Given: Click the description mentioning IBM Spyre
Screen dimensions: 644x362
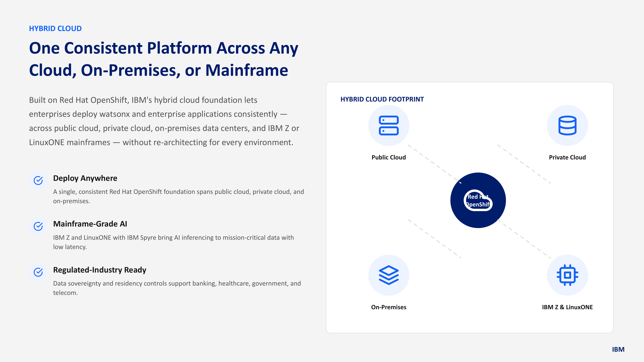Looking at the screenshot, I should pyautogui.click(x=174, y=242).
